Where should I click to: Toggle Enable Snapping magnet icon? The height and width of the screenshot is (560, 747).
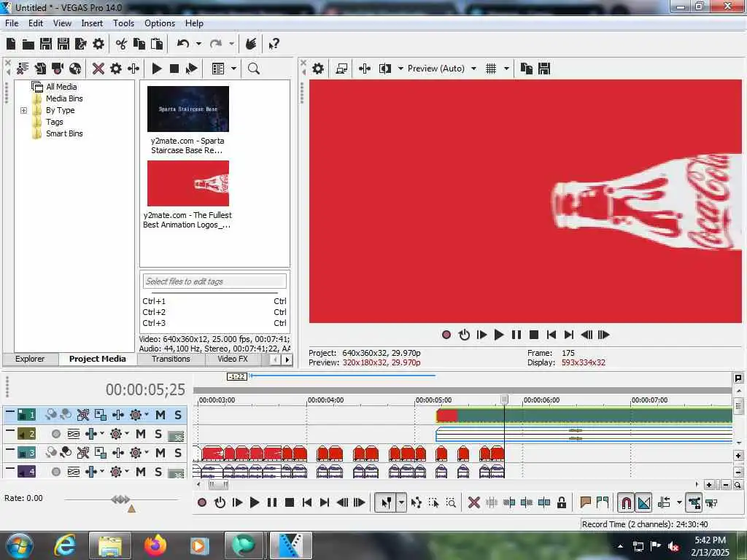coord(627,502)
